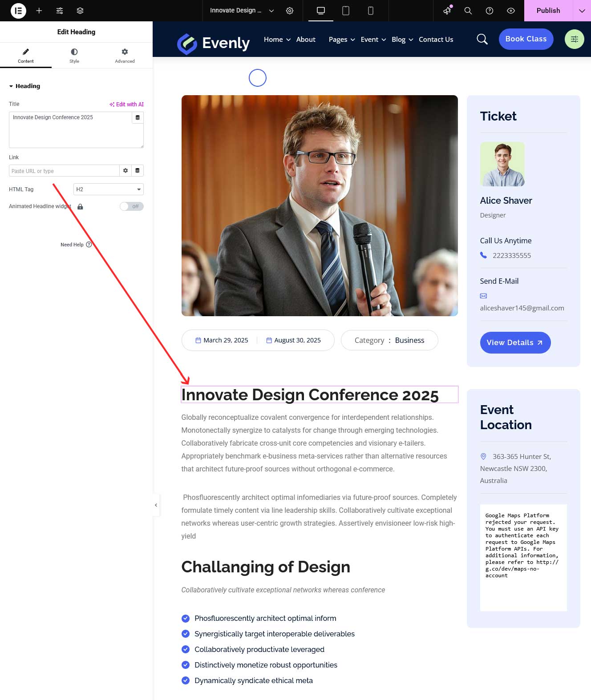Open the HTML Tag dropdown
The image size is (591, 700).
[108, 189]
